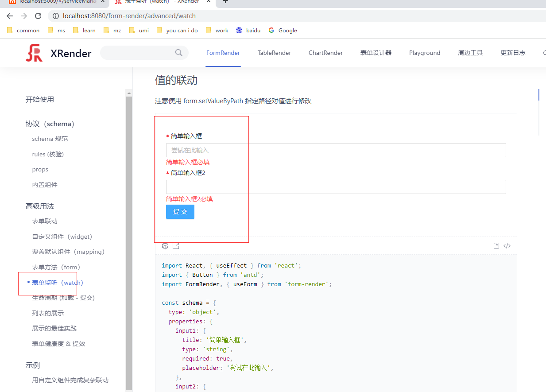Click the page info icon in address bar
546x392 pixels.
pos(55,16)
